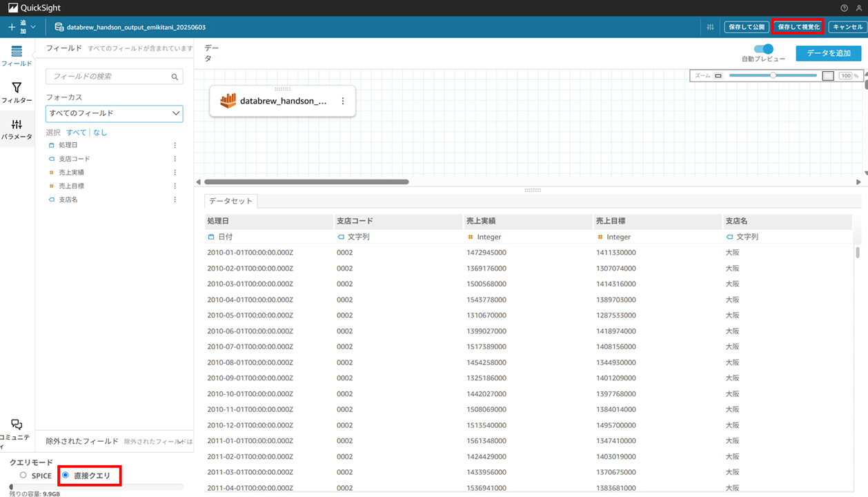Select 処理日 field in list
The height and width of the screenshot is (497, 868).
(x=68, y=146)
